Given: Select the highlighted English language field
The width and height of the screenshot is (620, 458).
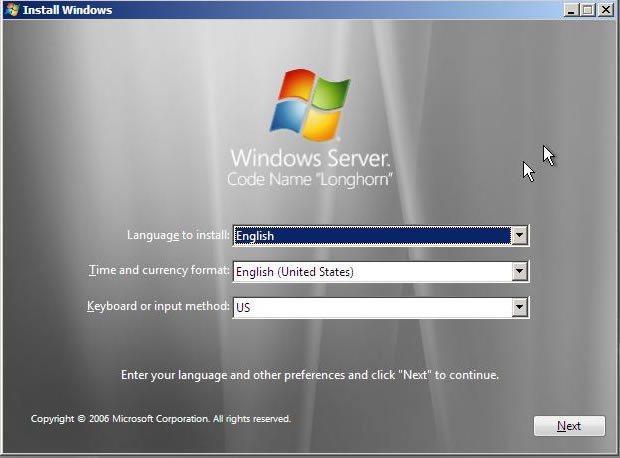Looking at the screenshot, I should [370, 236].
